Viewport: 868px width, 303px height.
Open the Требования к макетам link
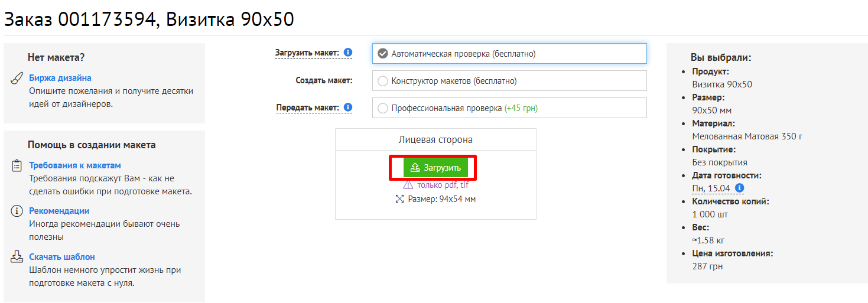[75, 165]
